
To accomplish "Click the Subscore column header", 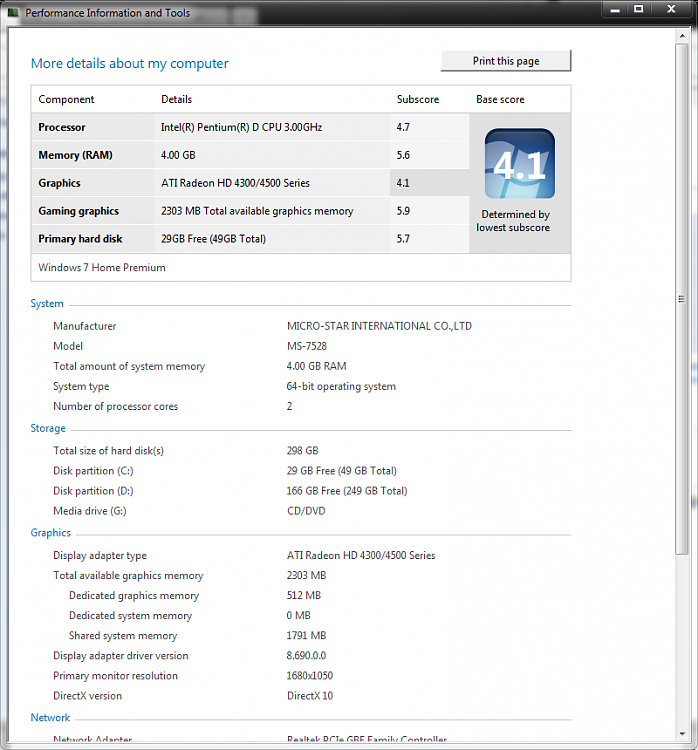I will tap(418, 99).
